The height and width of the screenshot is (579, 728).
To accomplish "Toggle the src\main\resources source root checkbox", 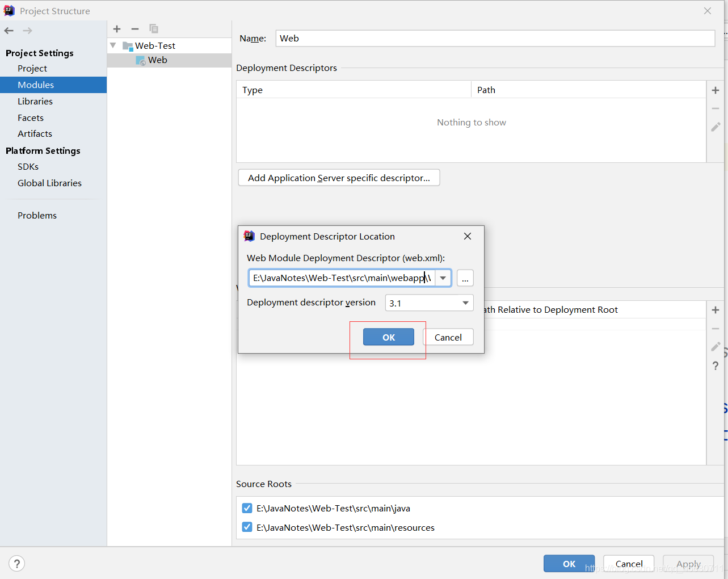I will [x=247, y=527].
